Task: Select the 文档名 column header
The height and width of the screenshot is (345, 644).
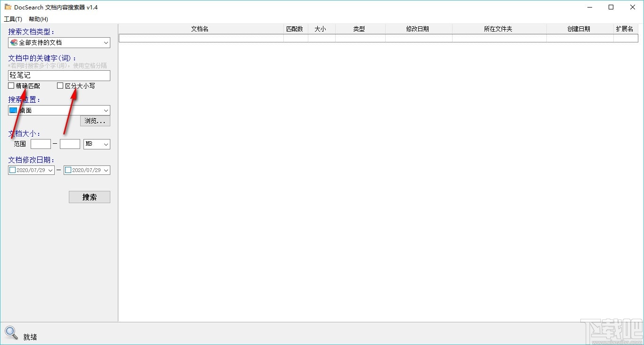Action: (x=199, y=29)
